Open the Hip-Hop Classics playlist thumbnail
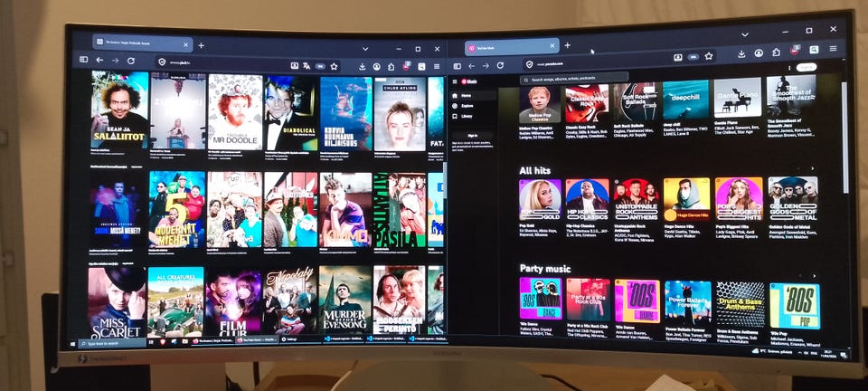Screen dimensions: 868x391 click(588, 199)
